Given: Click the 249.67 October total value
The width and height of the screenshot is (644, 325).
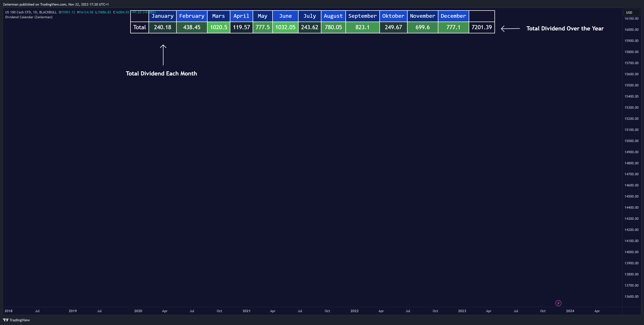Looking at the screenshot, I should 393,27.
